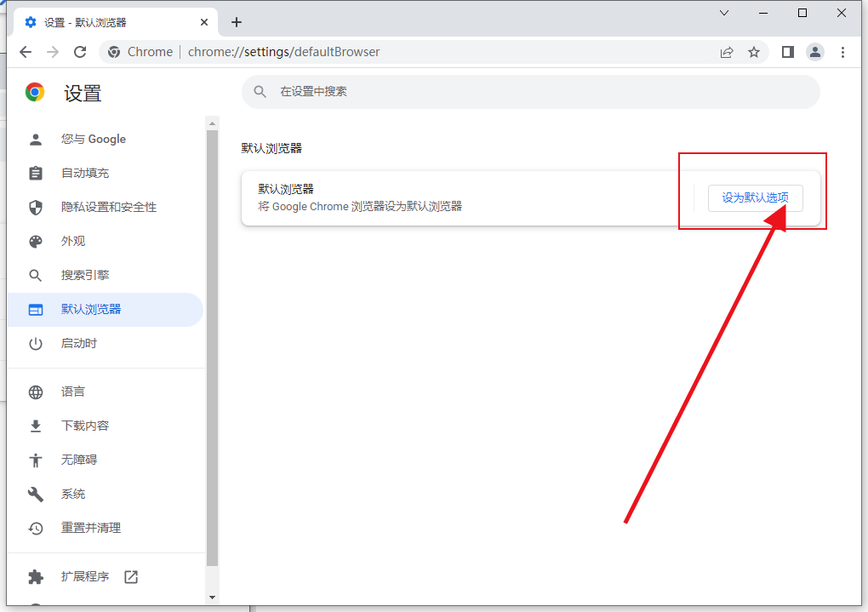Open the user profile avatar icon
868x612 pixels.
(815, 52)
